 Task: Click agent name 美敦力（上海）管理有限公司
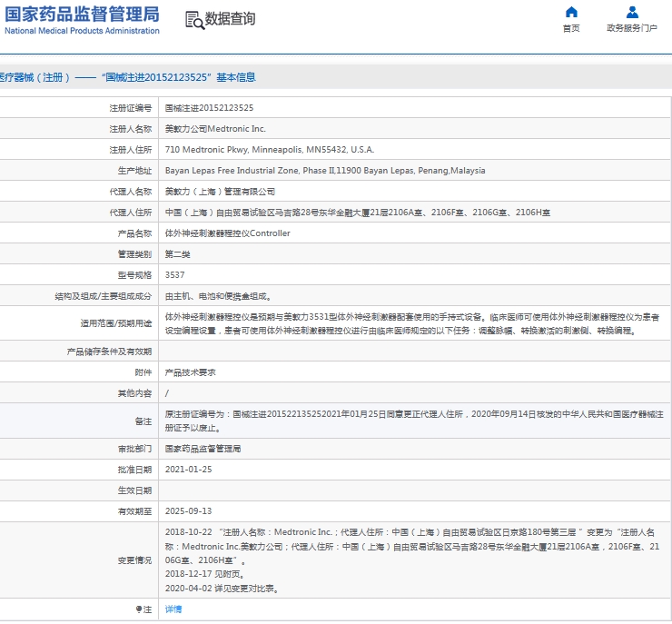click(220, 192)
